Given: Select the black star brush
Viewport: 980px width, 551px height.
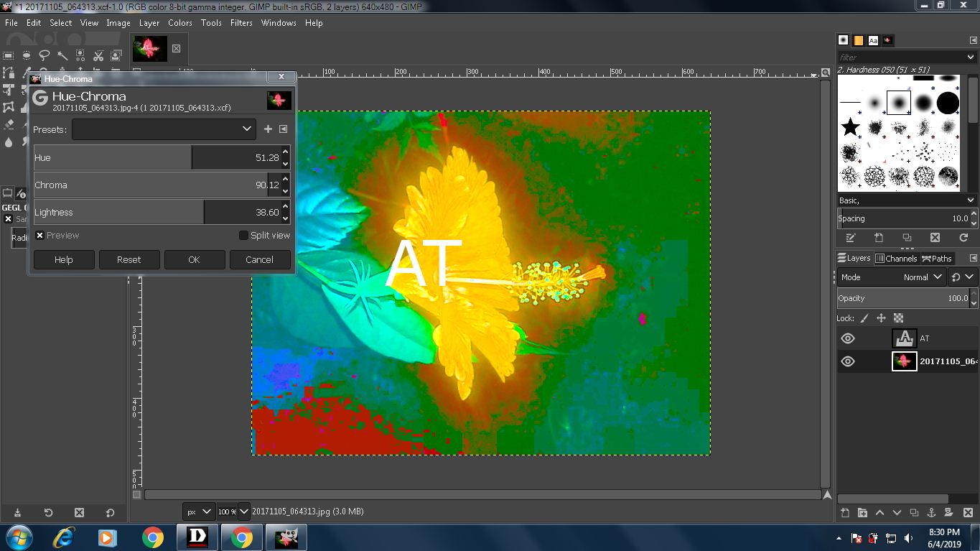Looking at the screenshot, I should click(x=851, y=127).
